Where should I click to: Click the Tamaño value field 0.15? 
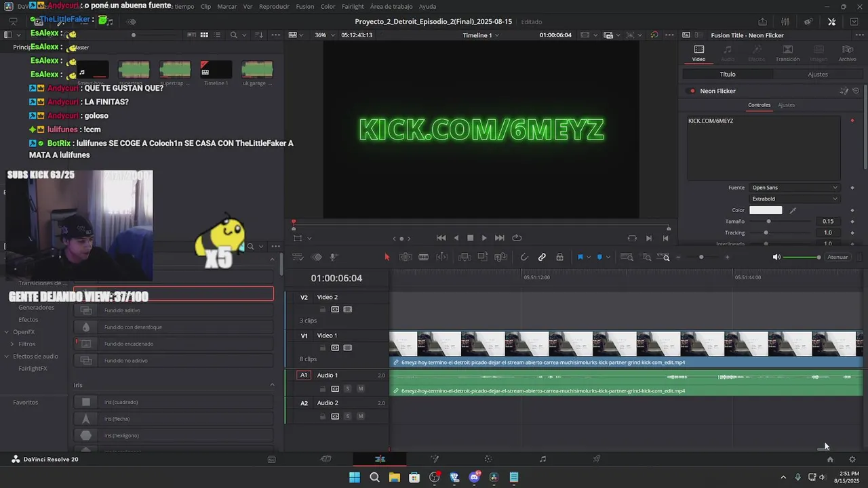(x=828, y=222)
